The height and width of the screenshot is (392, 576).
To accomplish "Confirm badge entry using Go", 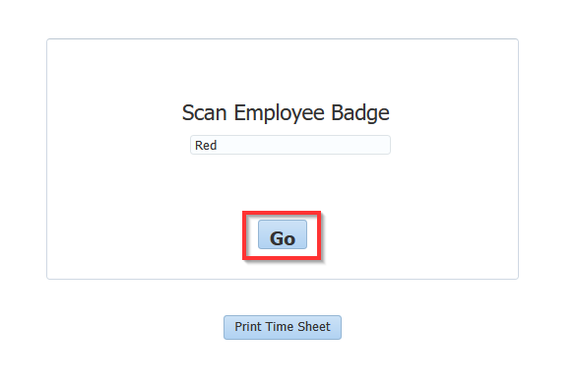I will pyautogui.click(x=283, y=234).
